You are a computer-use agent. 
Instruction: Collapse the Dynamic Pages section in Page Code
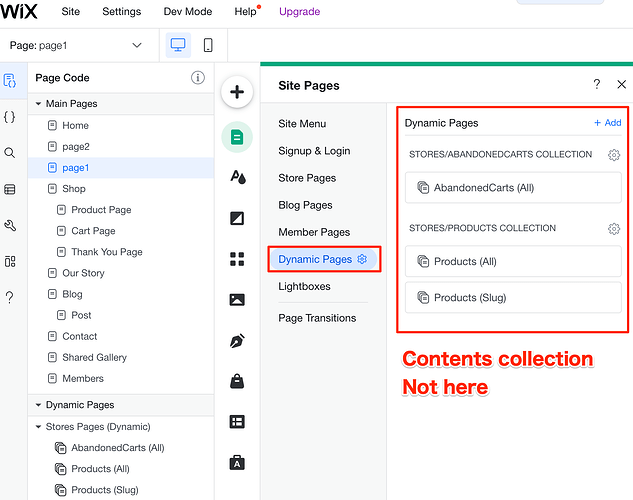(x=38, y=405)
